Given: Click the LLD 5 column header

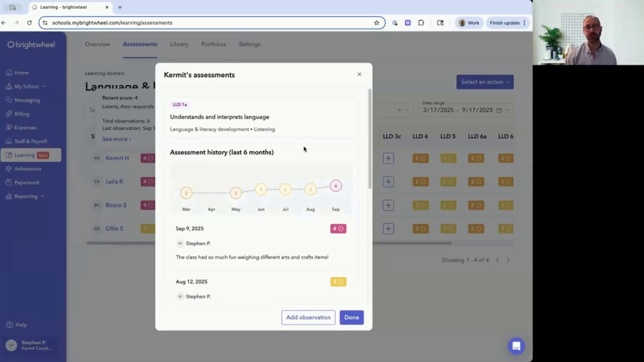Looking at the screenshot, I should tap(447, 136).
